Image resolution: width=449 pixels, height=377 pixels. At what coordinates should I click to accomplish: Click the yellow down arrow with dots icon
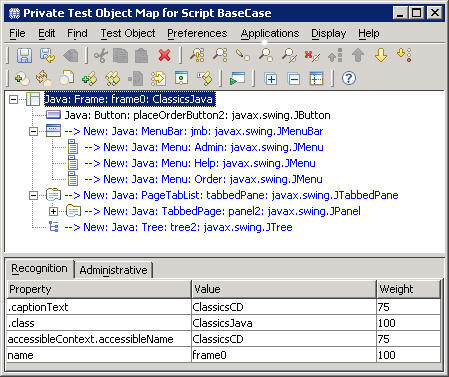404,55
